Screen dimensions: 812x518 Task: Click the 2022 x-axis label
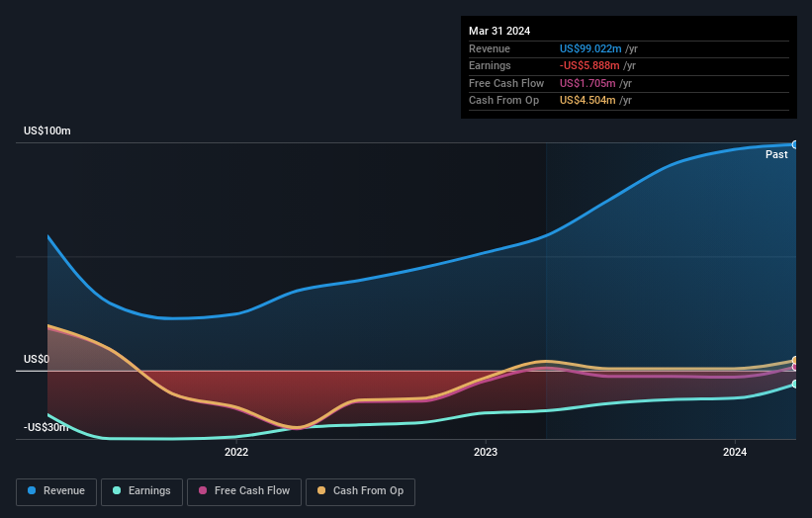(236, 452)
